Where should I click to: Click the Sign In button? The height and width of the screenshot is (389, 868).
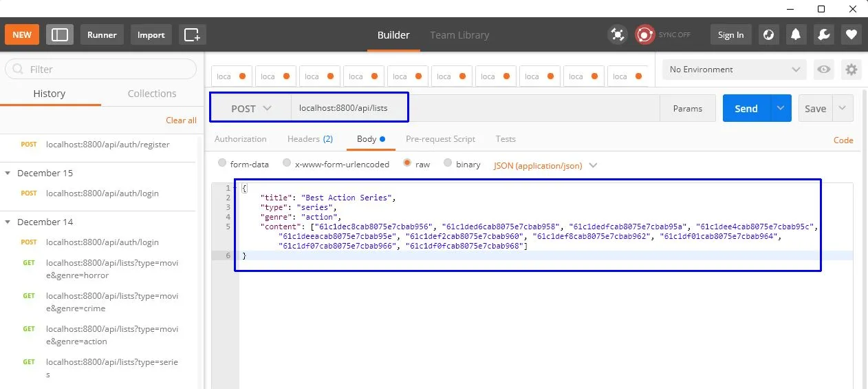[x=730, y=35]
